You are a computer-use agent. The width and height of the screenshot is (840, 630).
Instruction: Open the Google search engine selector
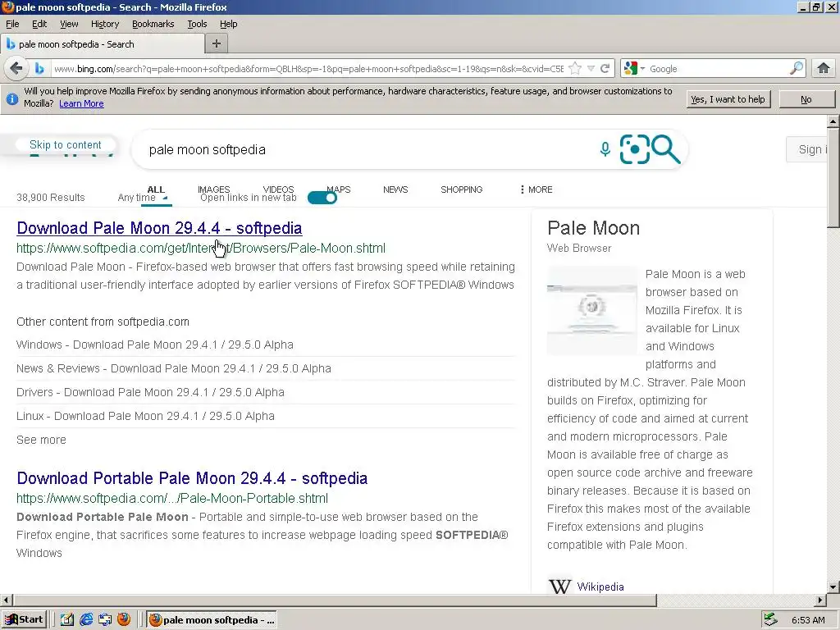634,68
